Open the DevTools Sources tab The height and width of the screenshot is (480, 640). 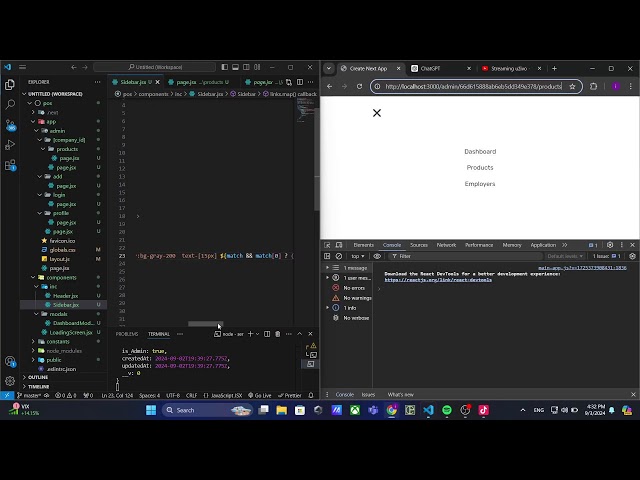(419, 245)
